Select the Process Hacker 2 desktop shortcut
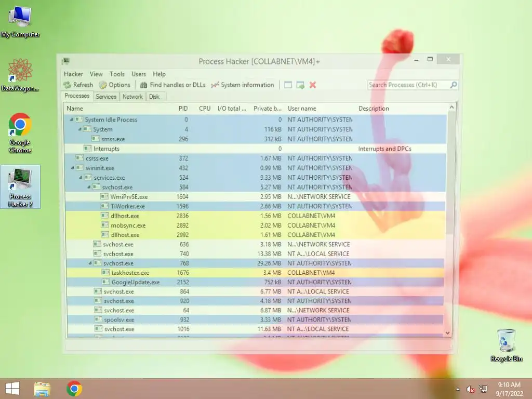532x399 pixels. click(x=20, y=187)
